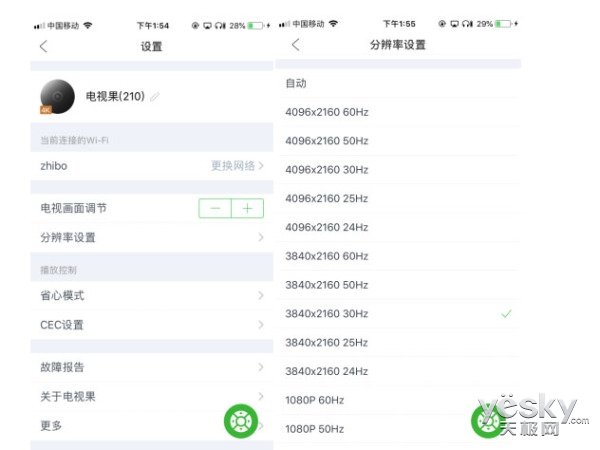Tap the Wi-Fi status icon in right status bar
The image size is (600, 450).
pyautogui.click(x=333, y=24)
